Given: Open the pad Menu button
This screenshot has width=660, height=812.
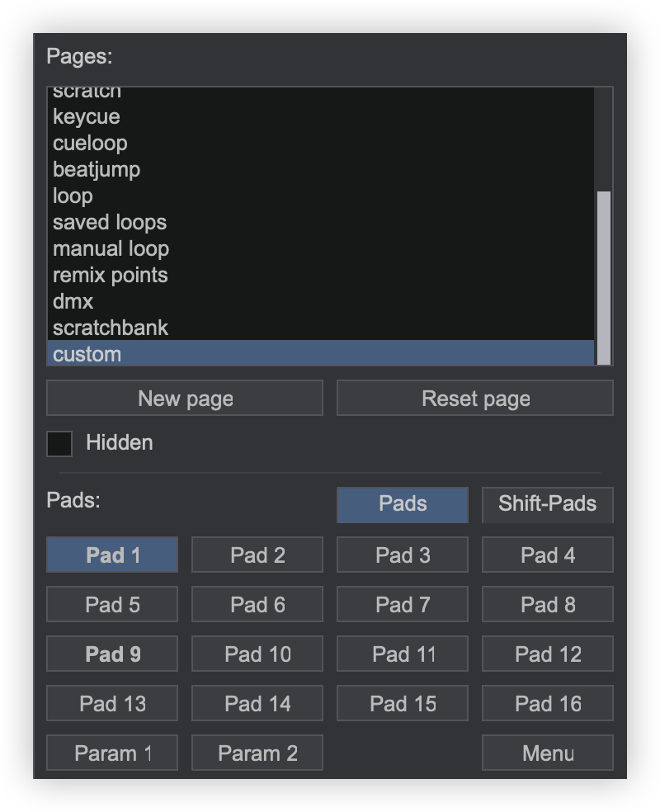Looking at the screenshot, I should [548, 753].
